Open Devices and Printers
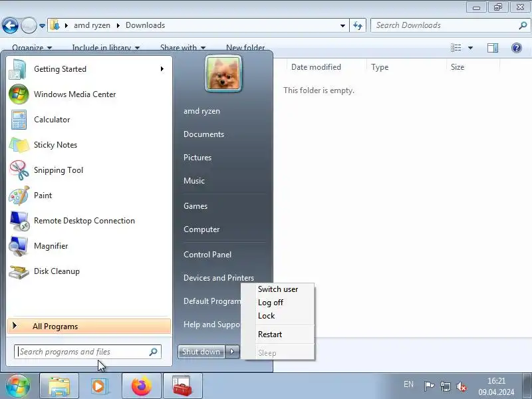This screenshot has height=399, width=532. [219, 278]
